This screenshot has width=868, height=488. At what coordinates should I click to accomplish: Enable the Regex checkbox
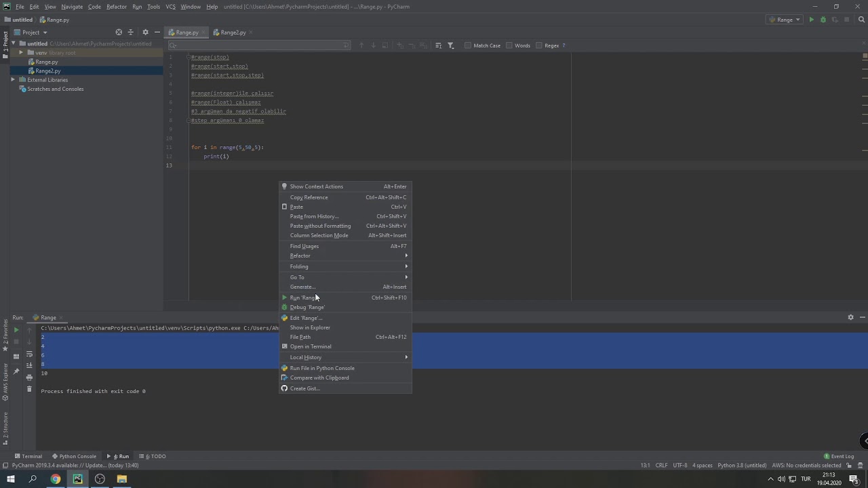539,45
